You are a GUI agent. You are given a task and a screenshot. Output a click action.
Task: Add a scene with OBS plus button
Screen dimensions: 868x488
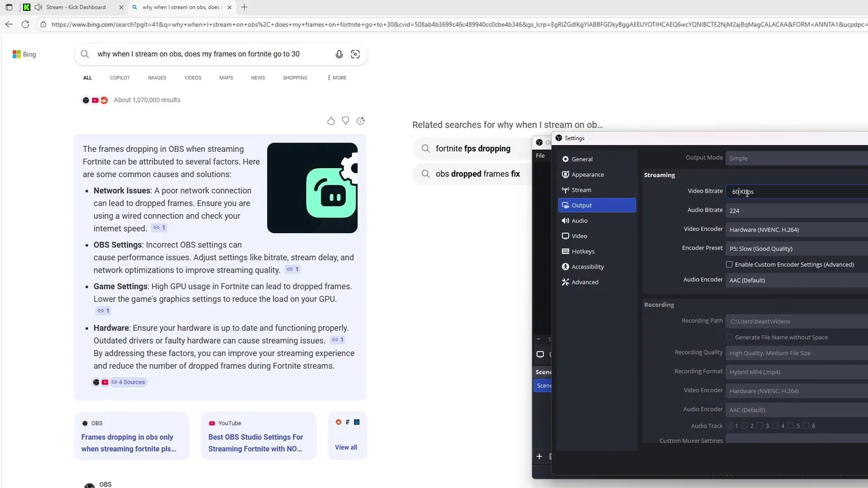pyautogui.click(x=539, y=456)
